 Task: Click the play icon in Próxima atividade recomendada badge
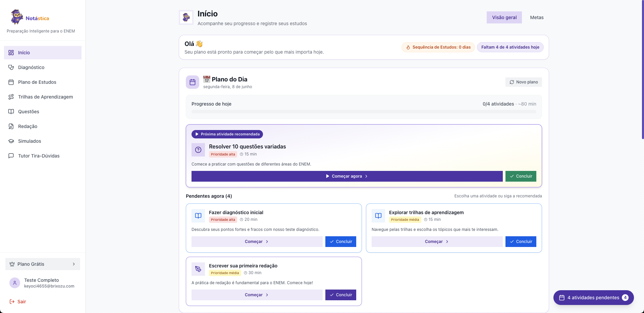[197, 134]
